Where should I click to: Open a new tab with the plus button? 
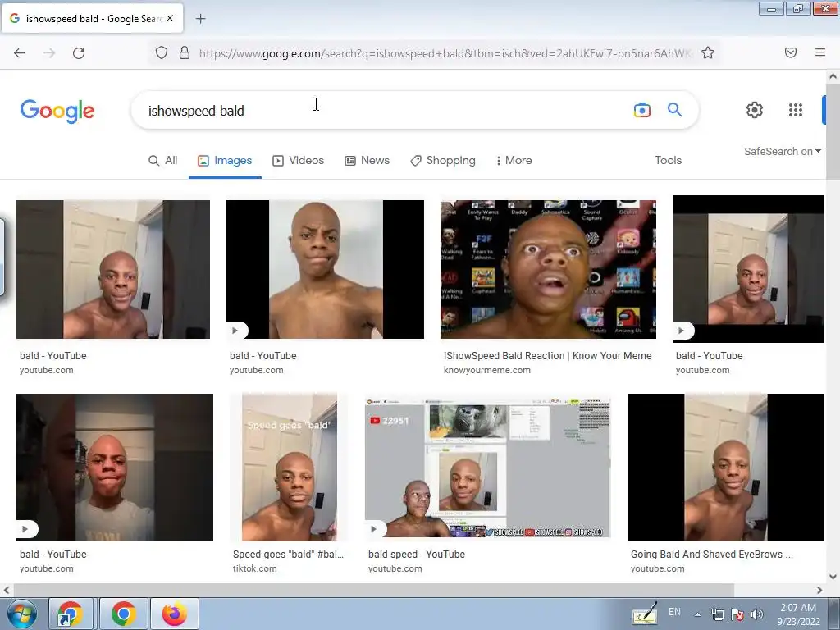click(x=200, y=19)
